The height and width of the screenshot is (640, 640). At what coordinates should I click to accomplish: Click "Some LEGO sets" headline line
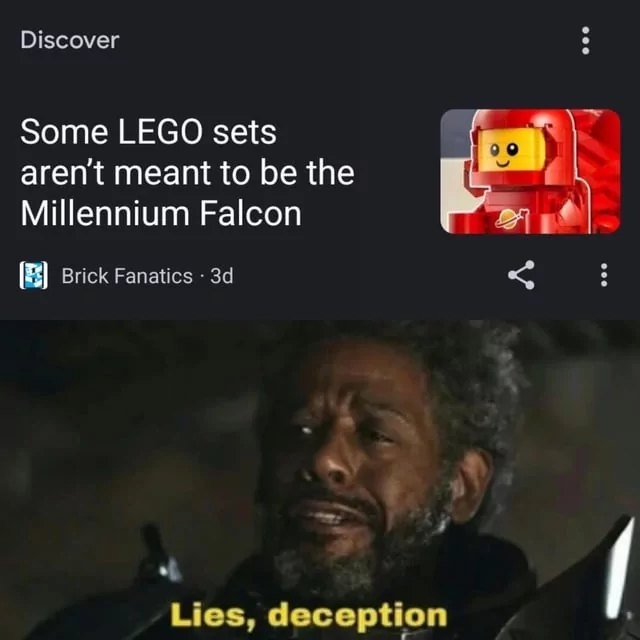149,132
